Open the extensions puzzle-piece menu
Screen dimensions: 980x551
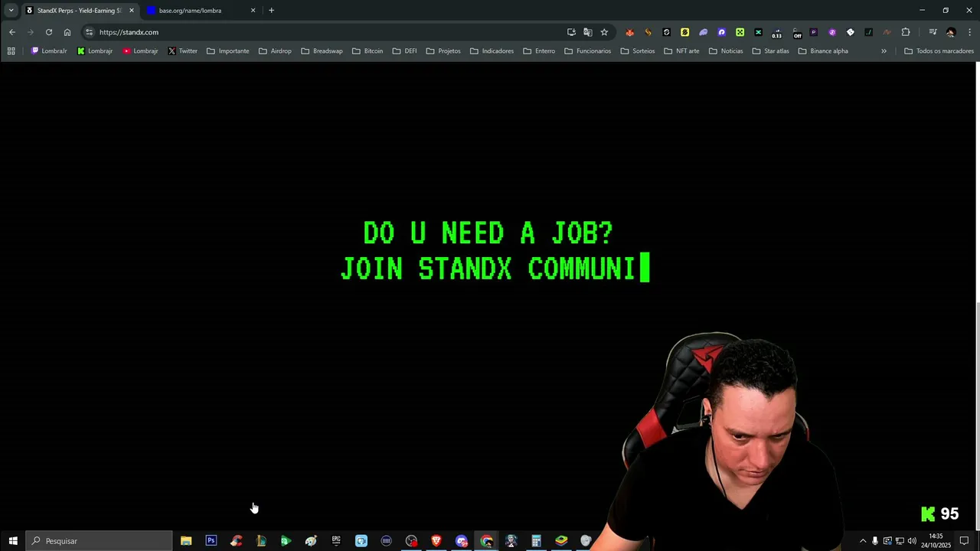click(906, 32)
